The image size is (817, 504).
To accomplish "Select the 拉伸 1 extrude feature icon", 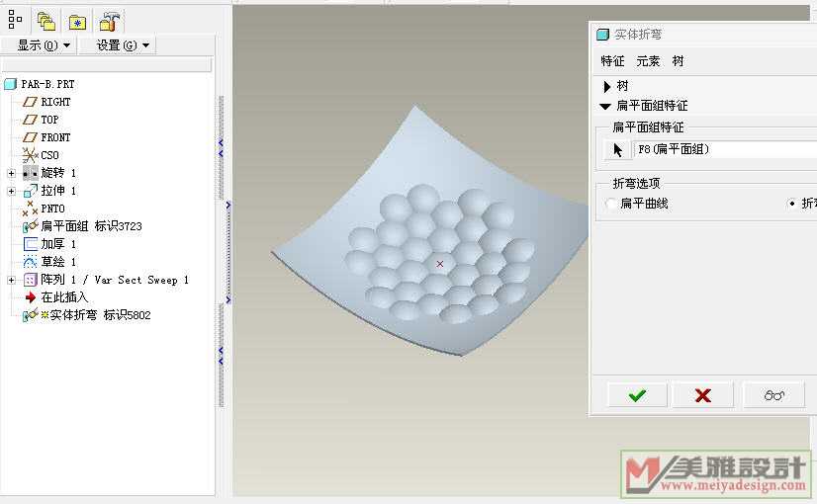I will coord(31,191).
